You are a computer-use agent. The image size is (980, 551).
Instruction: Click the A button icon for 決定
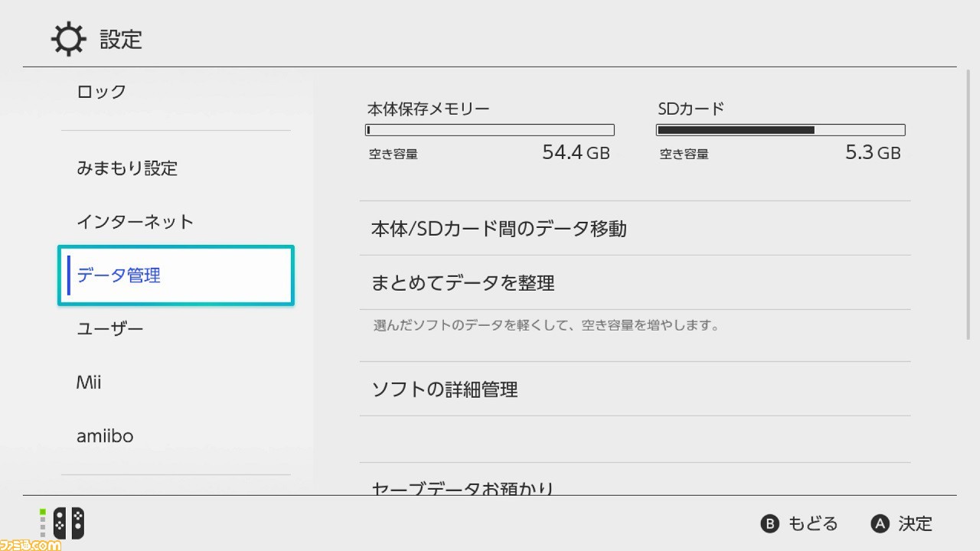click(x=880, y=524)
